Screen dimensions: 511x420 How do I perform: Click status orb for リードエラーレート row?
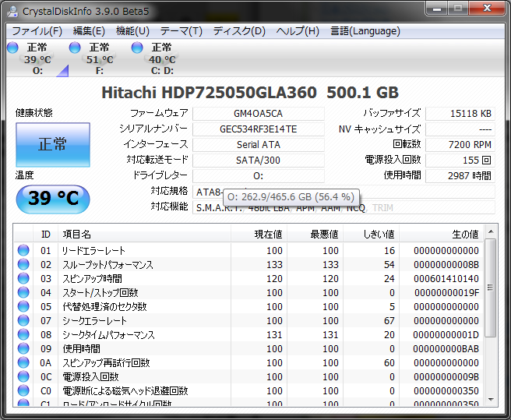pos(23,250)
